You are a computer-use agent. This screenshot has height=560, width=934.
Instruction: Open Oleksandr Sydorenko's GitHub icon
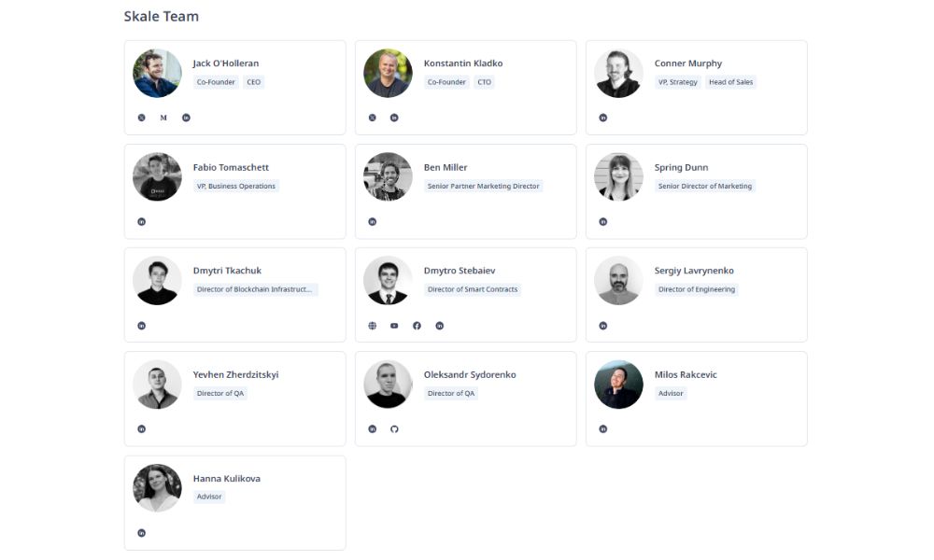tap(394, 429)
